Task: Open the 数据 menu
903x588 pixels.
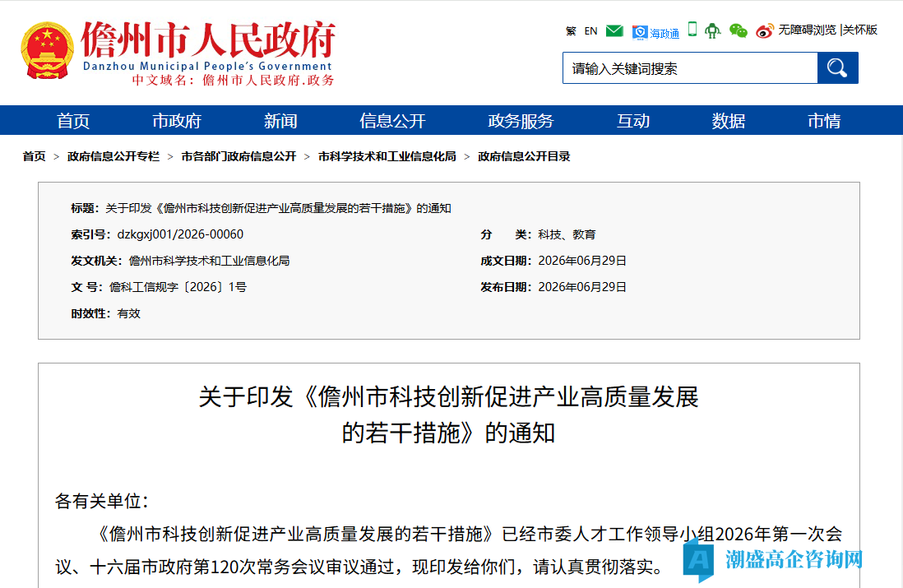Action: click(729, 121)
